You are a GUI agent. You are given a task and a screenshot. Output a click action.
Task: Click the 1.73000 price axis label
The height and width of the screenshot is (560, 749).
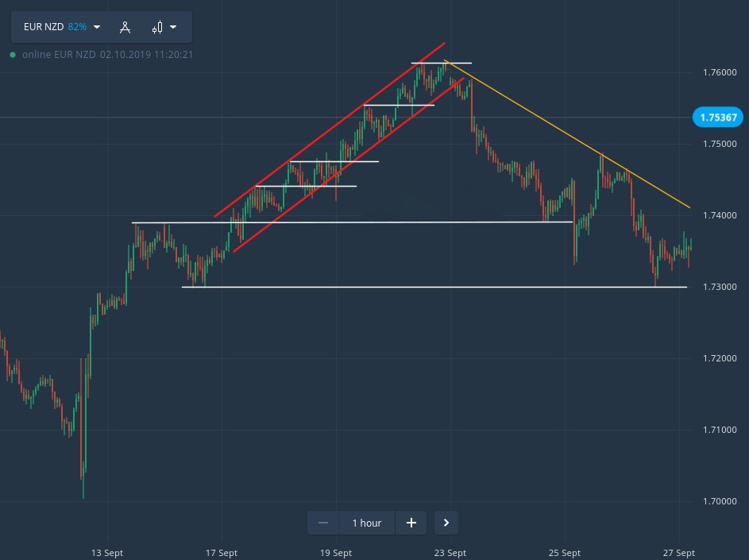(720, 287)
